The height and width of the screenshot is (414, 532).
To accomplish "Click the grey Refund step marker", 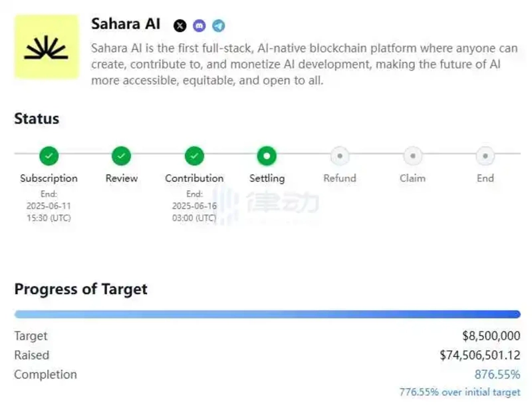I will tap(340, 156).
